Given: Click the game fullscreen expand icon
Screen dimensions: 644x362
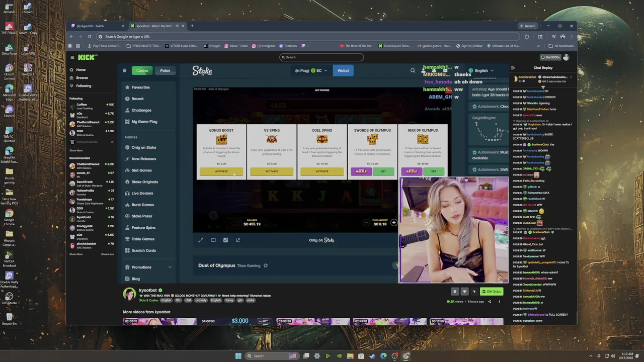Looking at the screenshot, I should pos(201,240).
